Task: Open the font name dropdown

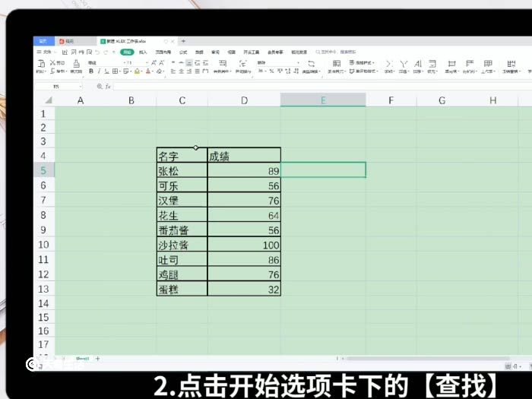Action: 124,63
